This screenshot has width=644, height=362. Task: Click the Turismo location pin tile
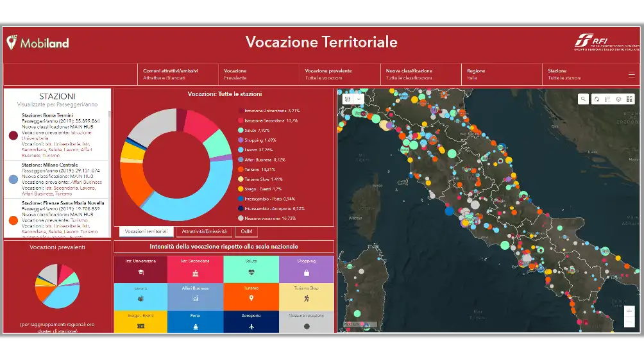[251, 295]
